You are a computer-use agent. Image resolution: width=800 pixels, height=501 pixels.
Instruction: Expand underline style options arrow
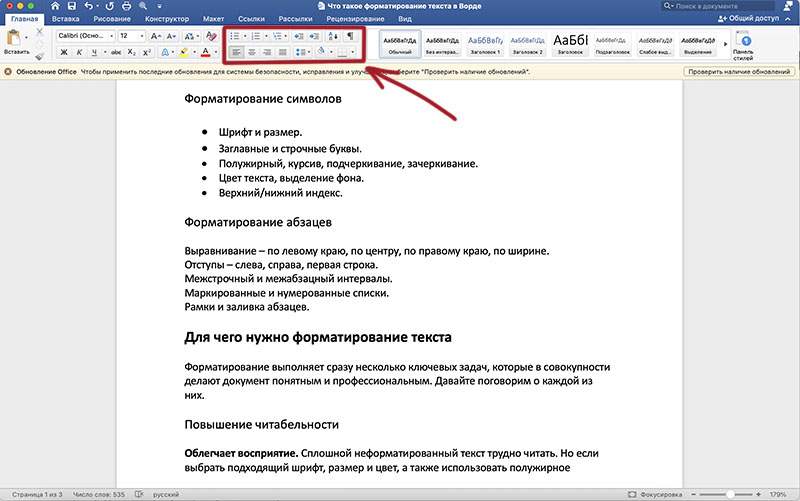[105, 52]
